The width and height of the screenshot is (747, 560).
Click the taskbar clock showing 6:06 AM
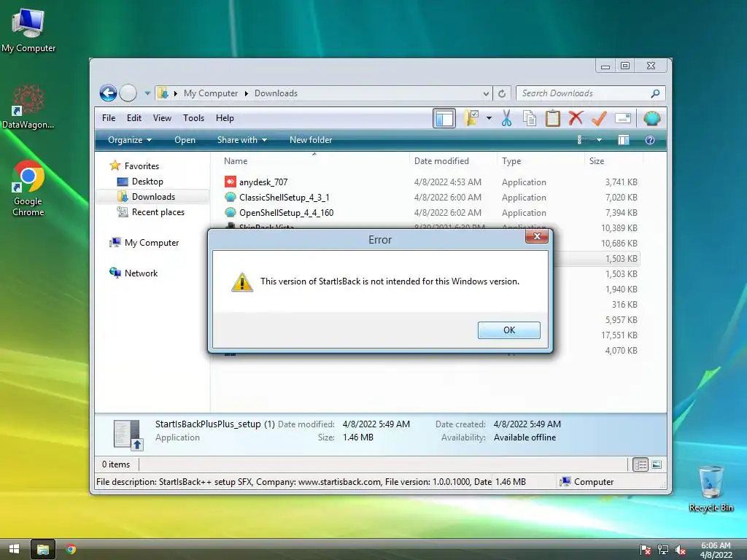point(716,550)
